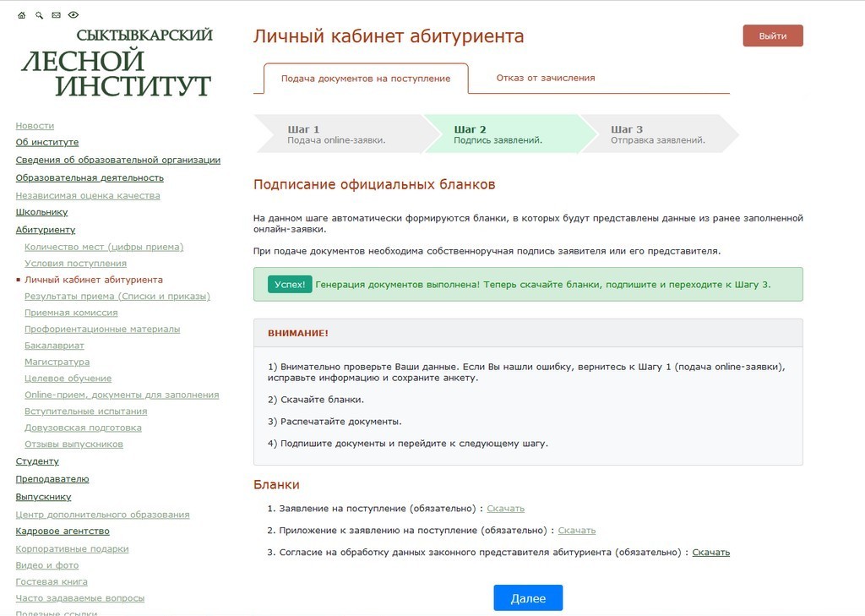Viewport: 865px width, 616px height.
Task: Open site search via magnifier icon
Action: pos(39,15)
